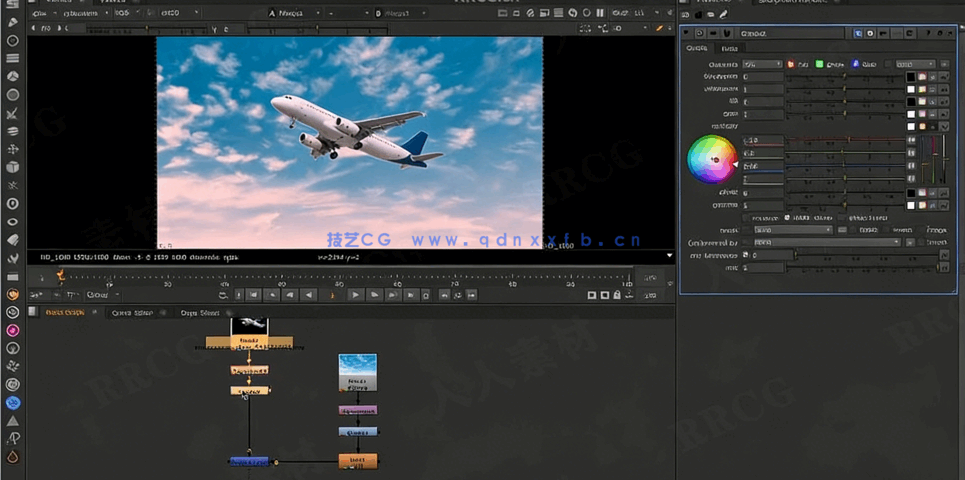Click the node name field in the properties header

coord(793,33)
